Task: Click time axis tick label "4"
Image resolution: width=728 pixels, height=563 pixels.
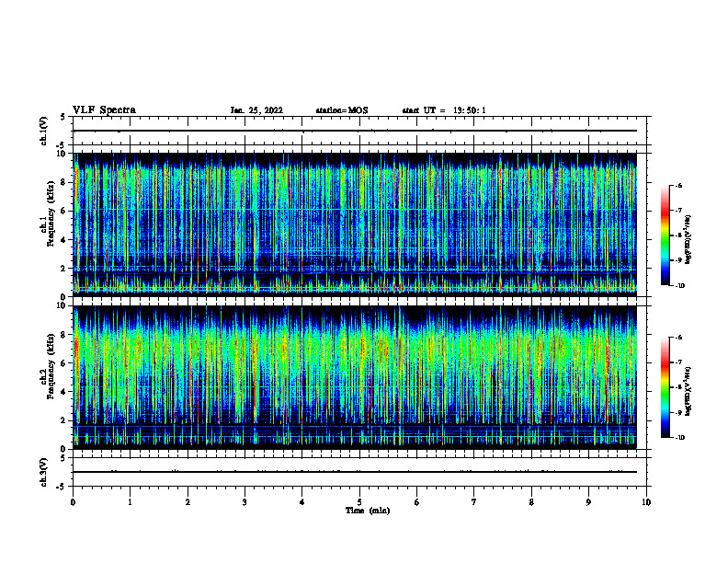Action: click(x=302, y=502)
